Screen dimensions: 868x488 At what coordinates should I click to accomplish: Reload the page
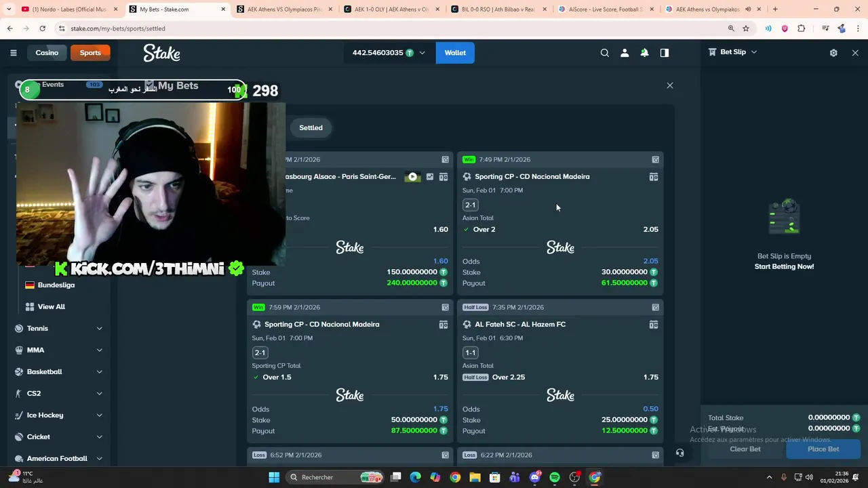coord(42,28)
